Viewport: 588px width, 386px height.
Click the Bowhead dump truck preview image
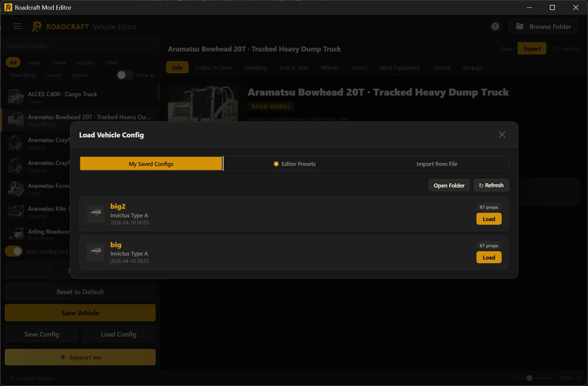[203, 104]
